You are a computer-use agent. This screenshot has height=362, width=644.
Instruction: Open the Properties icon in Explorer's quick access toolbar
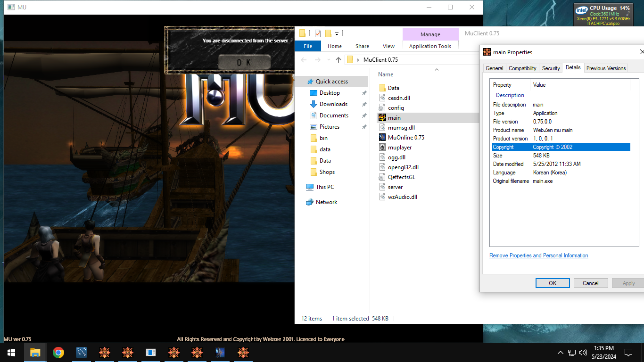pos(318,33)
